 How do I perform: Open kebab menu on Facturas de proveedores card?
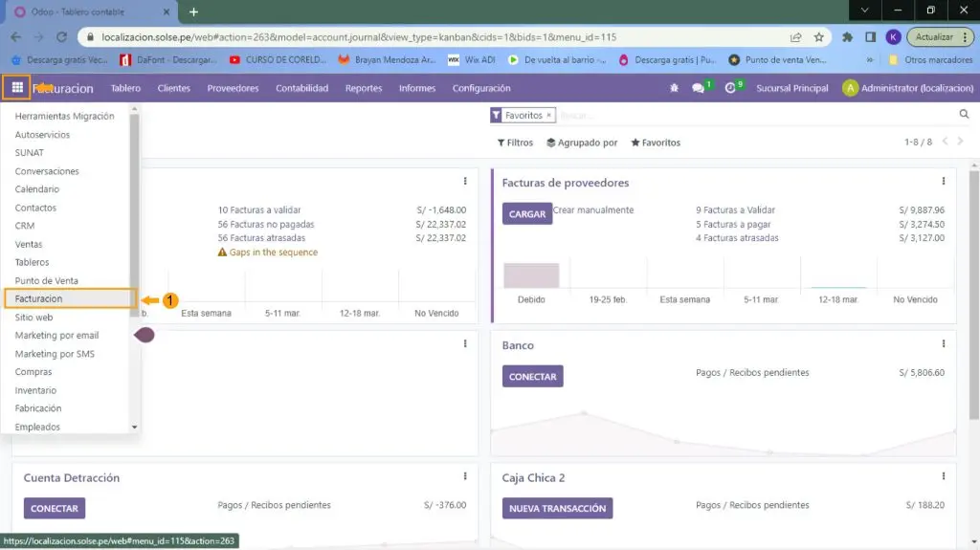pos(944,182)
